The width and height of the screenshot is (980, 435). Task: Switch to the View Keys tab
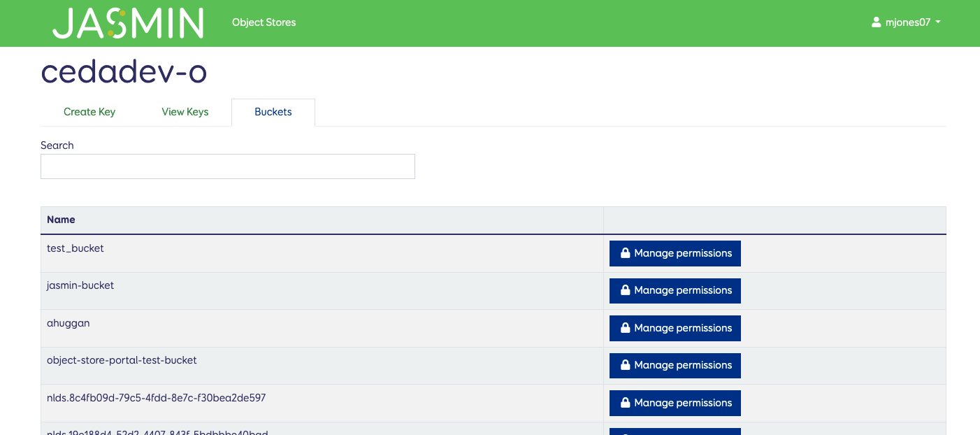pos(185,112)
